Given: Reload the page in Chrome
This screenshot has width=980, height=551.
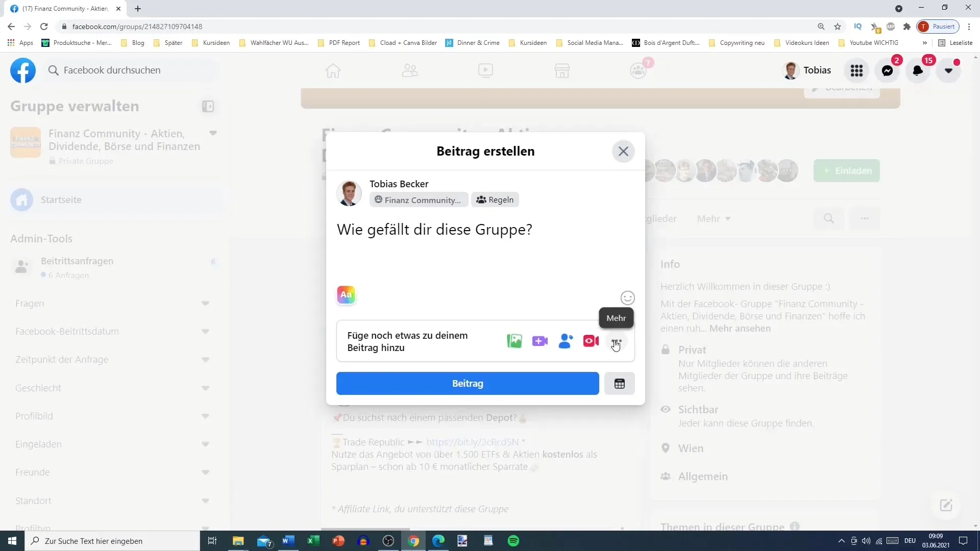Looking at the screenshot, I should (44, 27).
